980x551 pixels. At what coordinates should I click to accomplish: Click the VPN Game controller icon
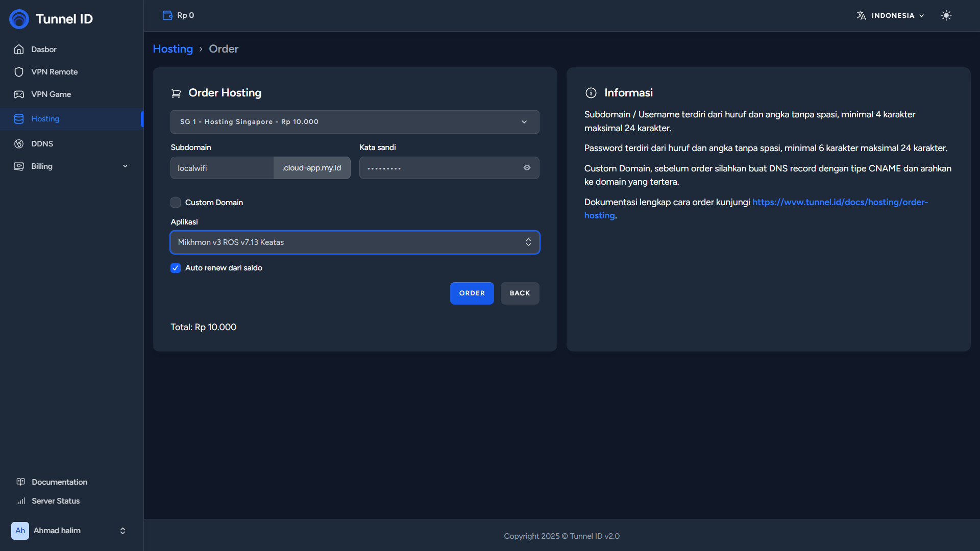point(19,94)
